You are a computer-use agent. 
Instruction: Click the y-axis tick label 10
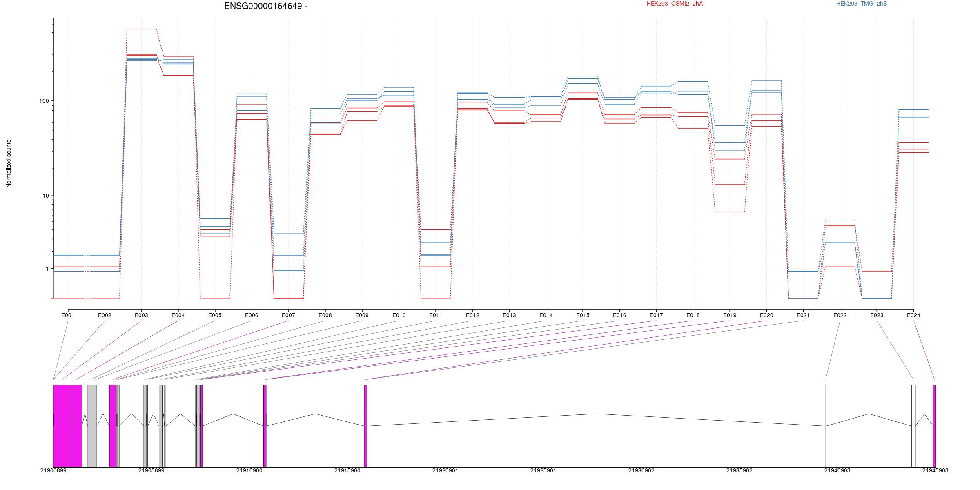pos(45,196)
